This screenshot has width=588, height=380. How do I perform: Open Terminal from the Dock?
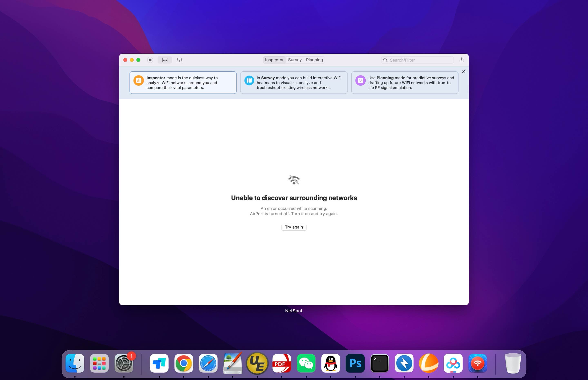pos(380,363)
